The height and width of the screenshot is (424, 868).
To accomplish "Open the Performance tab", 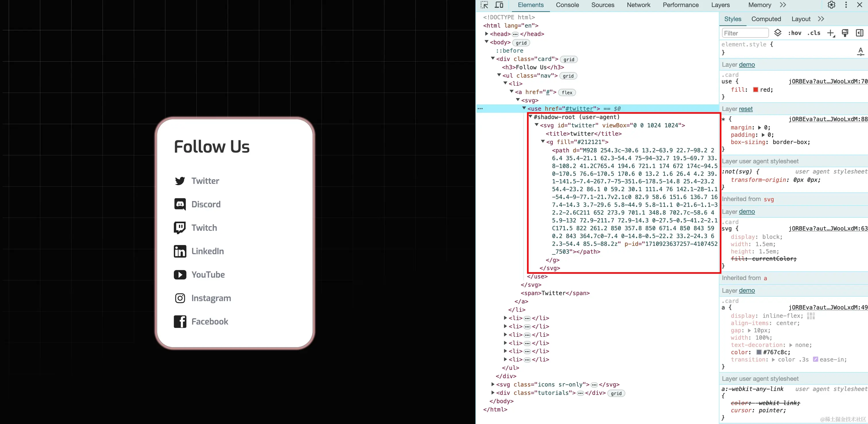I will pyautogui.click(x=681, y=5).
